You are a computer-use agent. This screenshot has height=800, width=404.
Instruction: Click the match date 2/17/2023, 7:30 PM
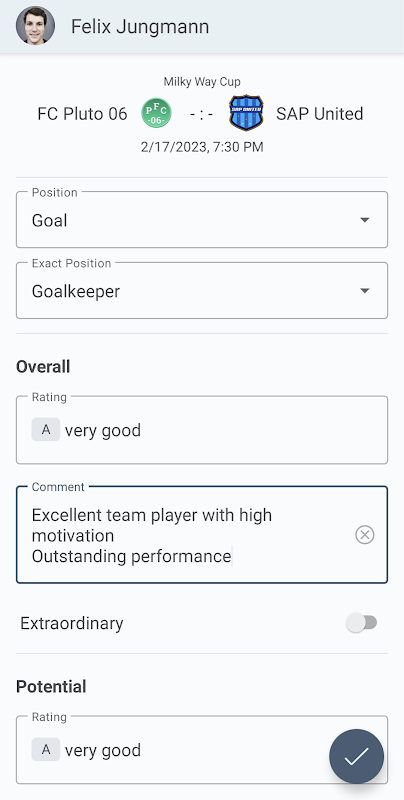[202, 147]
